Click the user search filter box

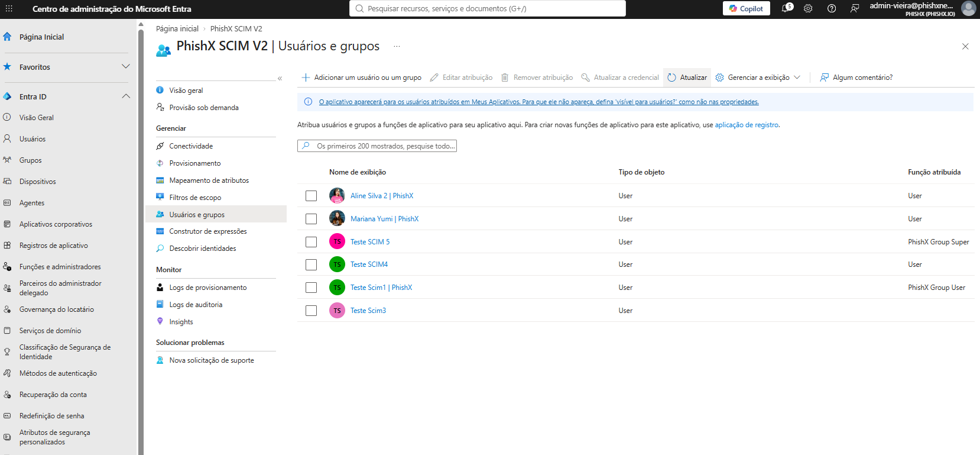pyautogui.click(x=377, y=146)
